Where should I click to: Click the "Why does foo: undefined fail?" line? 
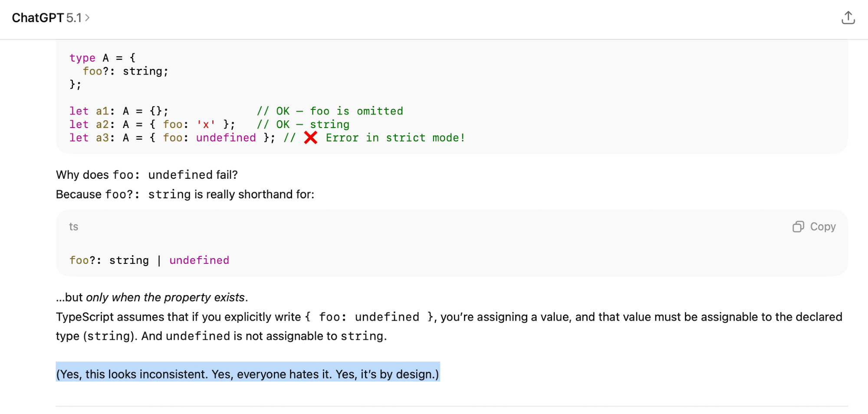(147, 174)
